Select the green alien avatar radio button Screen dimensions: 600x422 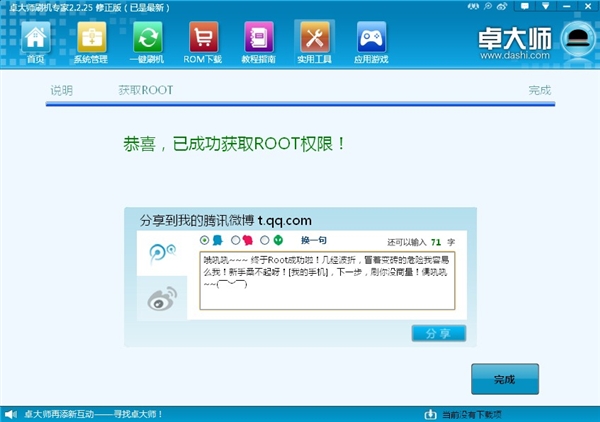264,240
